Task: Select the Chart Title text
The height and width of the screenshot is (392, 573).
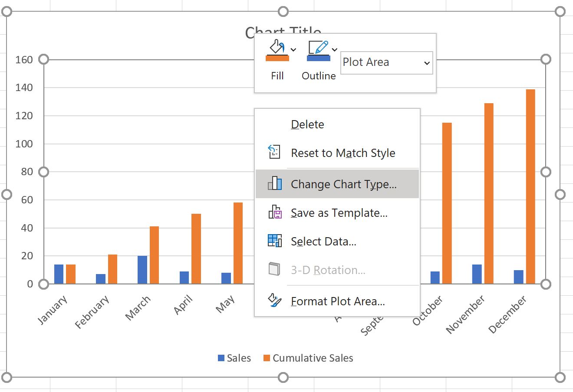Action: point(283,30)
